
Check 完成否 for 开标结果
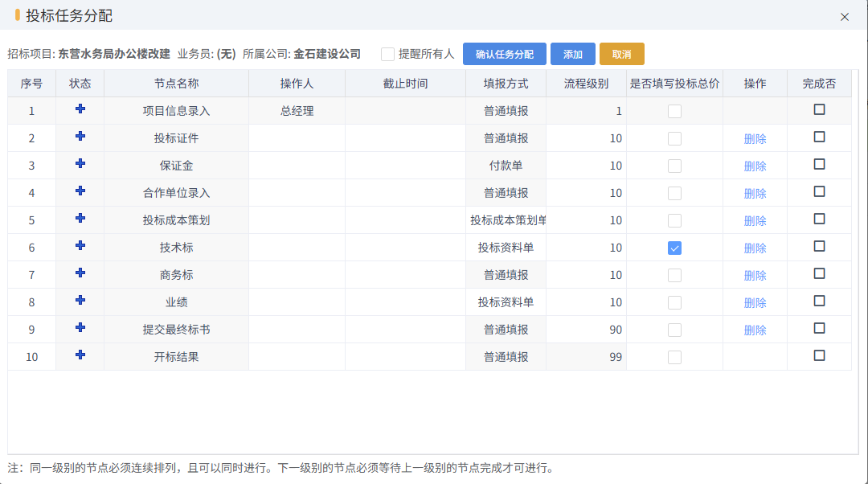coord(819,356)
